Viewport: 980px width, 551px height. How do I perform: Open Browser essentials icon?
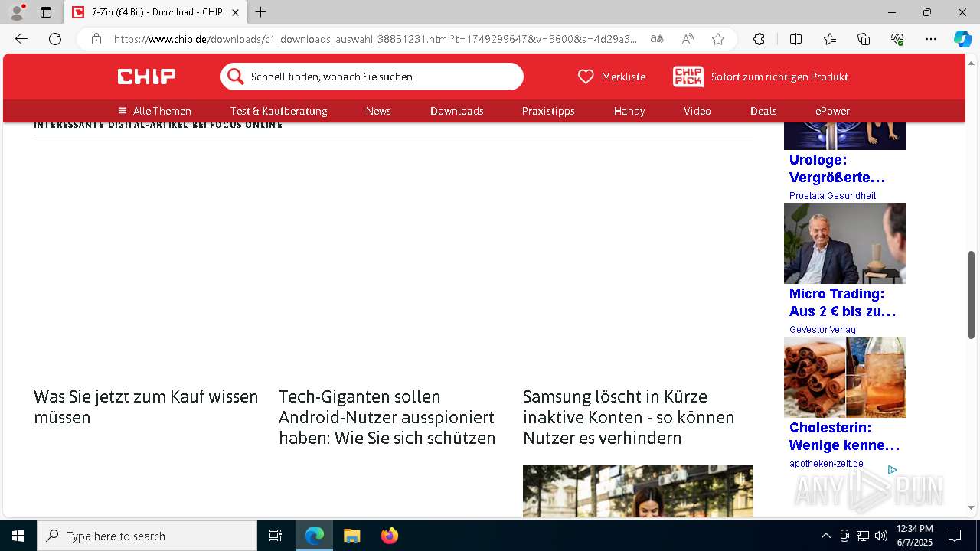897,39
